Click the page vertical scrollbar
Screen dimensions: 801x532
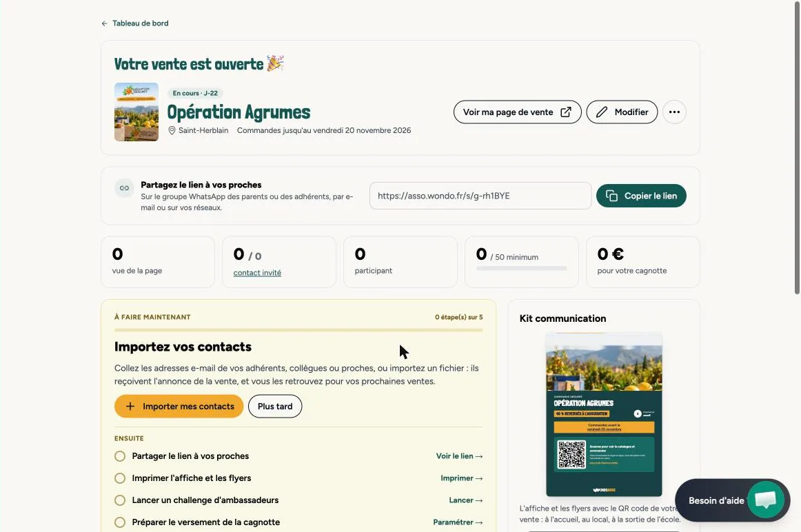[x=797, y=148]
